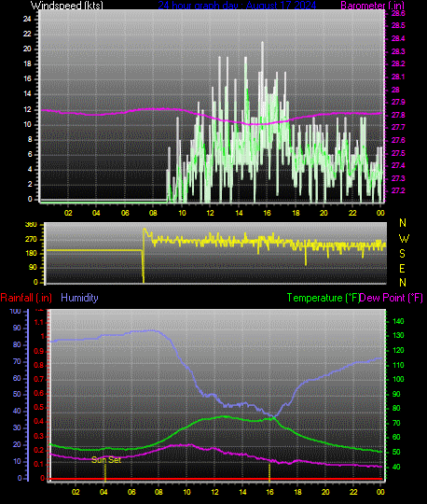Click hour label 08 on bottom graph
Viewport: 427px width, 504px height.
[x=158, y=492]
